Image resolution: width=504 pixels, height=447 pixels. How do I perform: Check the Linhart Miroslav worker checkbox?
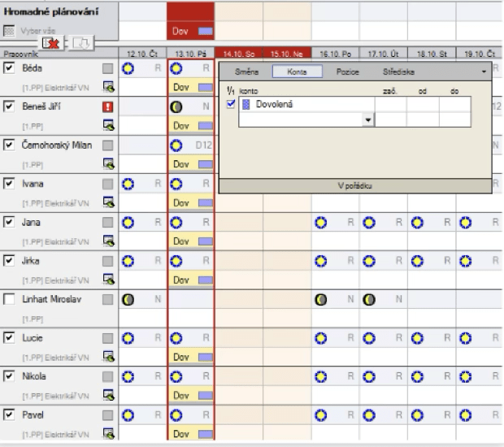pyautogui.click(x=9, y=299)
